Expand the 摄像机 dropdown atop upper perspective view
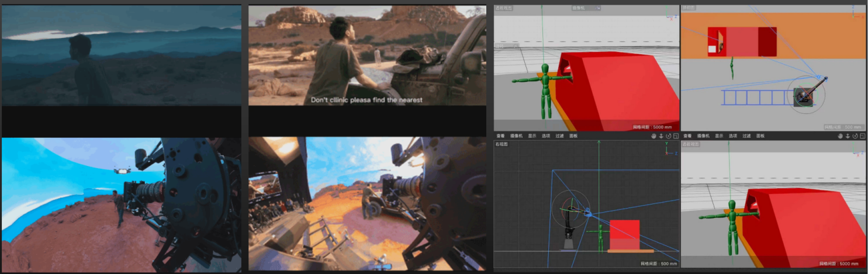868x274 pixels. (586, 8)
